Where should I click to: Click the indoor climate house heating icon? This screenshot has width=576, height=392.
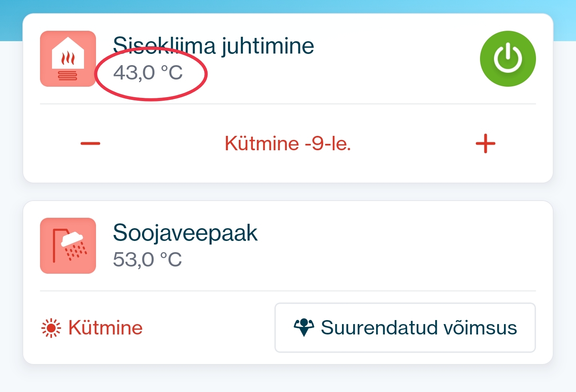(68, 59)
